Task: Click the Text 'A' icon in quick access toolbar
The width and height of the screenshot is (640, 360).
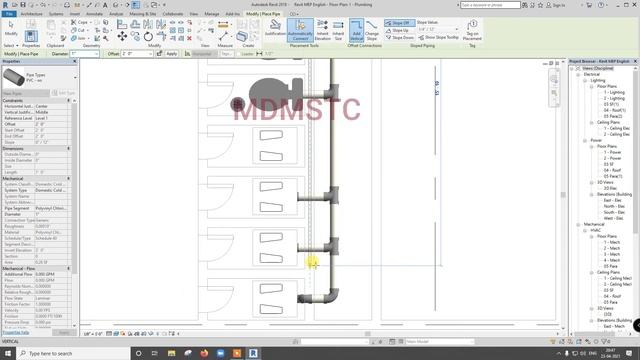Action: (x=105, y=5)
